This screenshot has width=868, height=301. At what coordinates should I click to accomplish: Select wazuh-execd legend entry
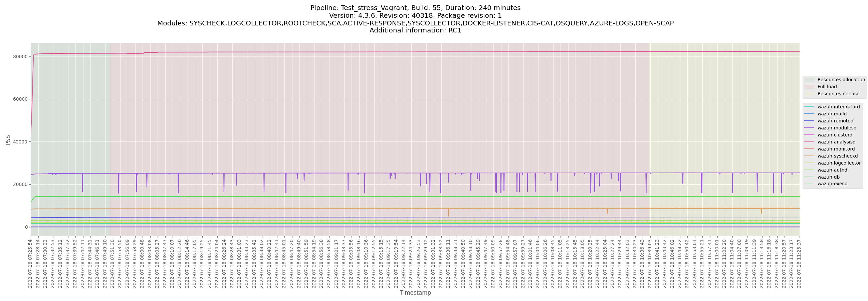832,184
